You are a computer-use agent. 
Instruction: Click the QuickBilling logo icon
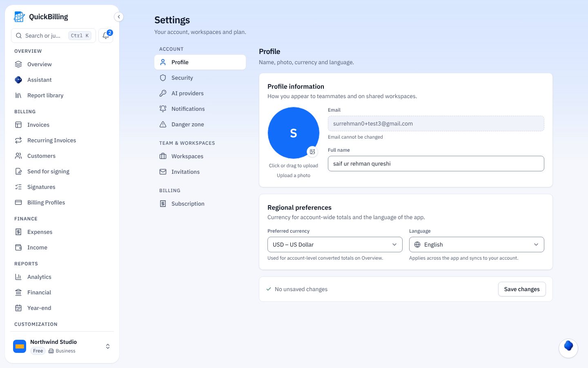click(x=19, y=17)
